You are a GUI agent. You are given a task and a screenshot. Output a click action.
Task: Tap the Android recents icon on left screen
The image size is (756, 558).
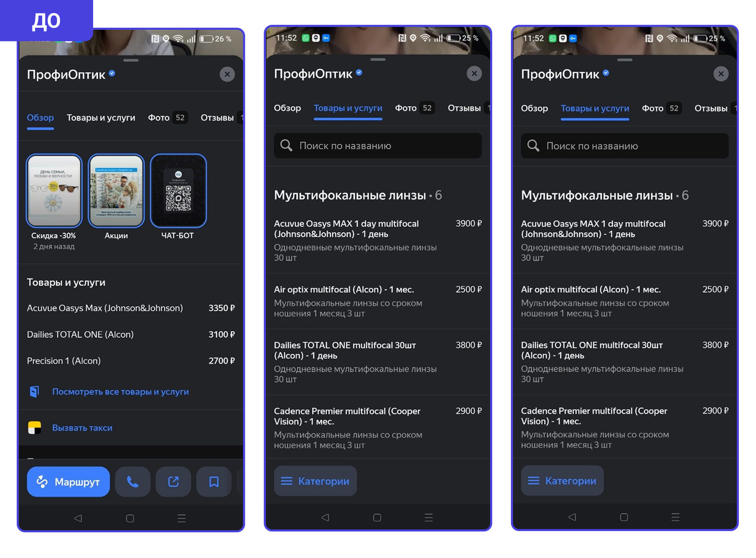182,518
